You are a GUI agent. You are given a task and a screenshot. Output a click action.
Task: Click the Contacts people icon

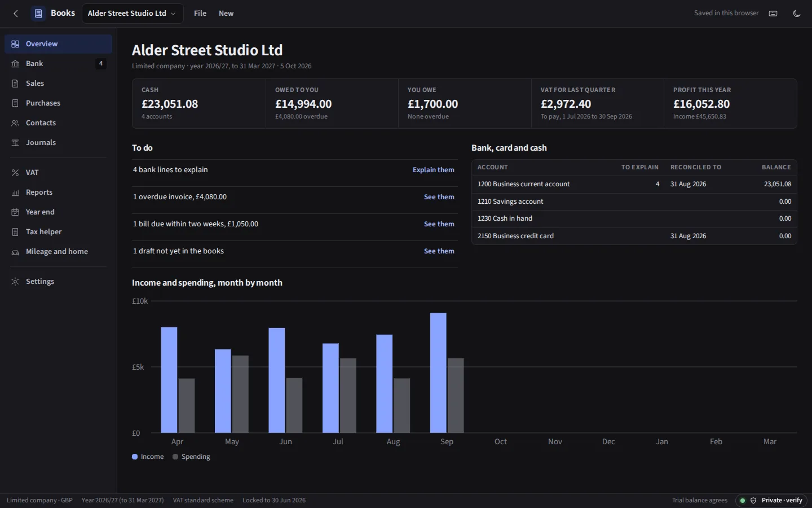point(15,123)
